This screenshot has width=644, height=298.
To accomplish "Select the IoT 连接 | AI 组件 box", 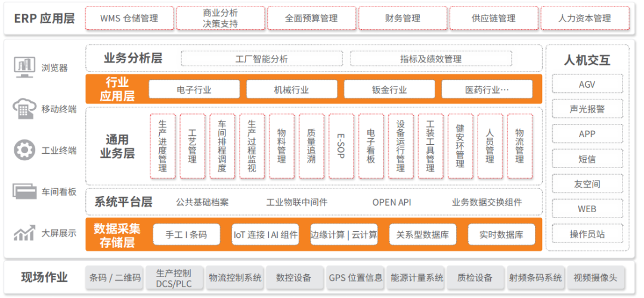I will coord(265,235).
